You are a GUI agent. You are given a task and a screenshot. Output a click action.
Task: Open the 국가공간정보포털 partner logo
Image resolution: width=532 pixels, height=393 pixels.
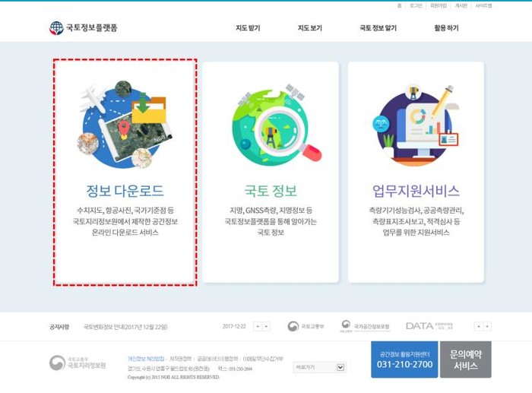[x=365, y=326]
